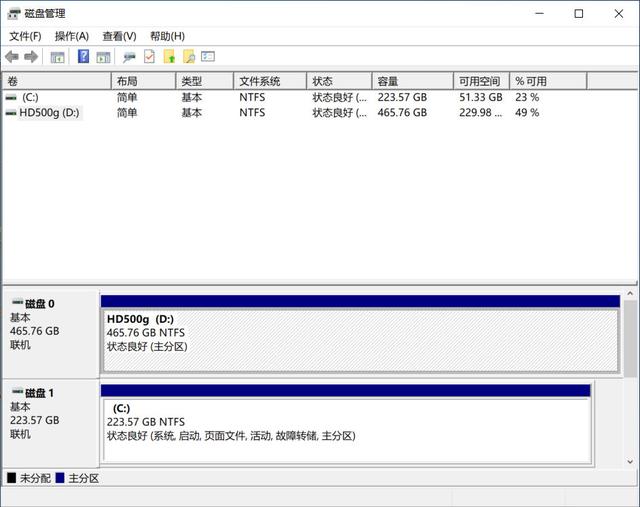Click the show/hide action pane icon
The height and width of the screenshot is (507, 640).
pyautogui.click(x=103, y=57)
